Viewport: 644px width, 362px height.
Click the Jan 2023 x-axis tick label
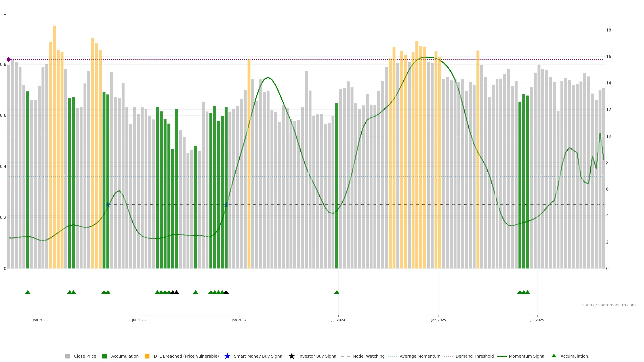pyautogui.click(x=40, y=320)
